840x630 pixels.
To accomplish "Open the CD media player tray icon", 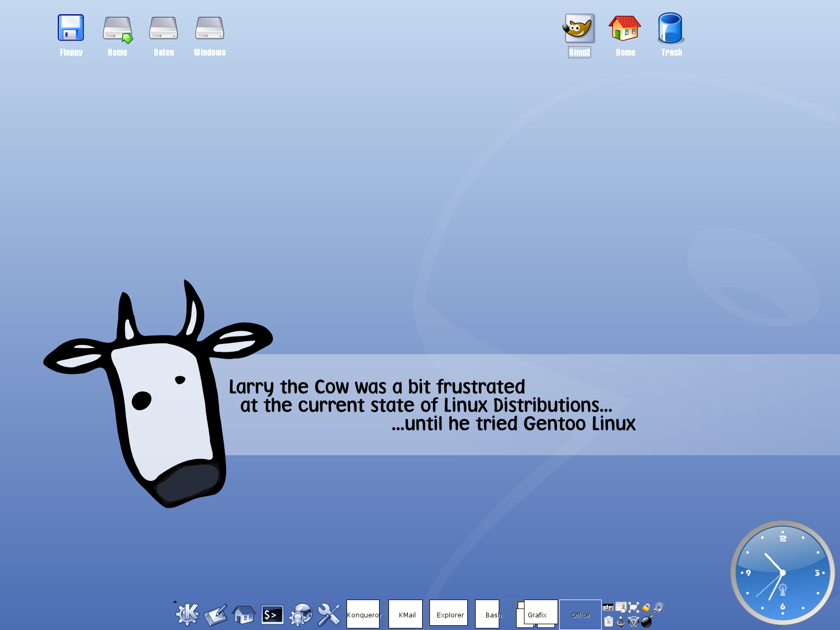I will [x=659, y=607].
